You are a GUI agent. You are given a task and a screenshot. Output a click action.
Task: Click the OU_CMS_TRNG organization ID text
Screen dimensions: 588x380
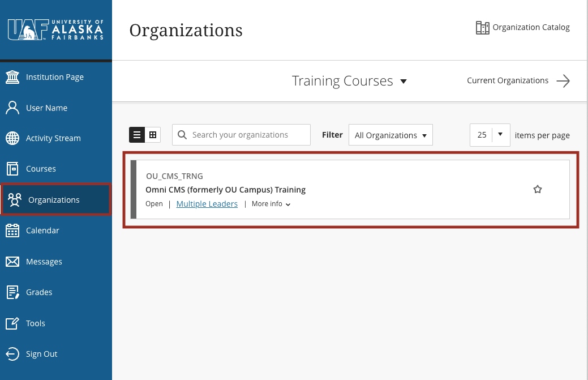pyautogui.click(x=174, y=176)
